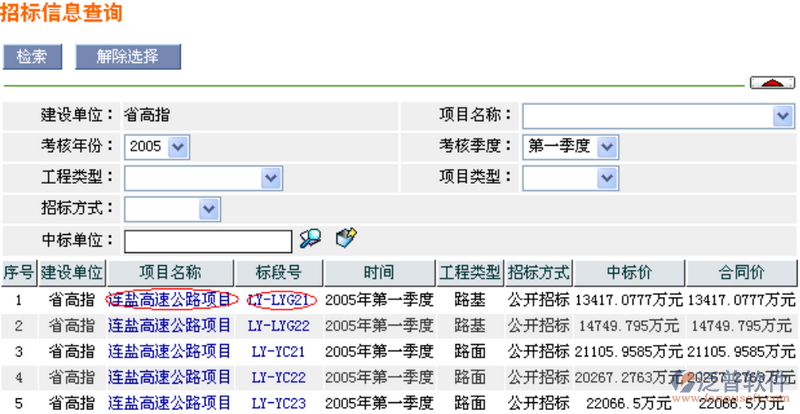Expand the 项目类型 dropdown
The width and height of the screenshot is (800, 414).
(607, 178)
